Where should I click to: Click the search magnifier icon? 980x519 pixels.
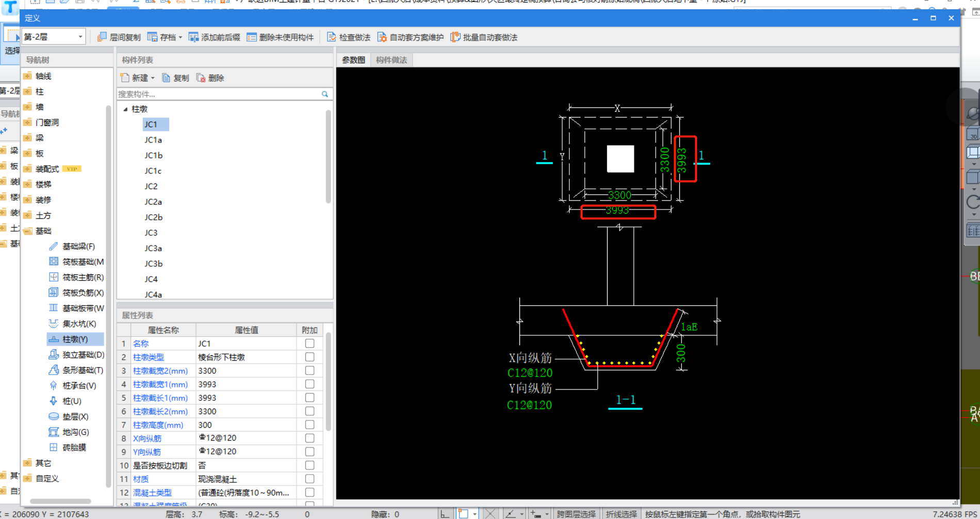pyautogui.click(x=325, y=94)
